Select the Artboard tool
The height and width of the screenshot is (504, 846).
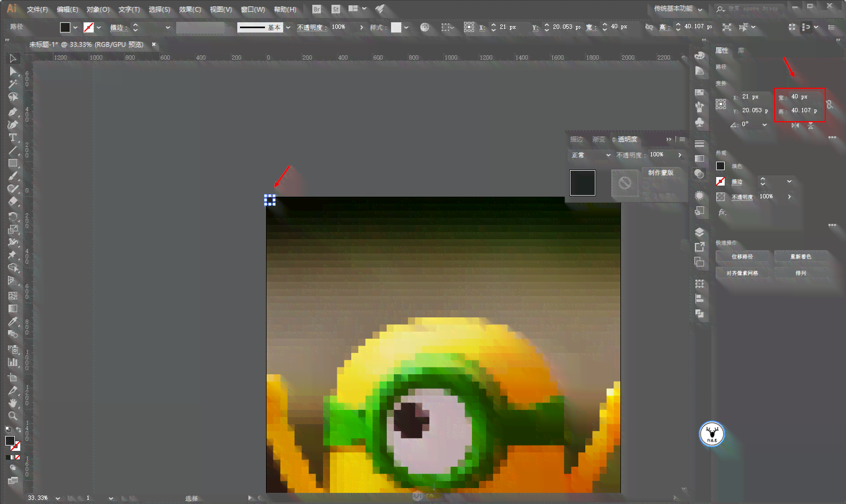[x=13, y=377]
